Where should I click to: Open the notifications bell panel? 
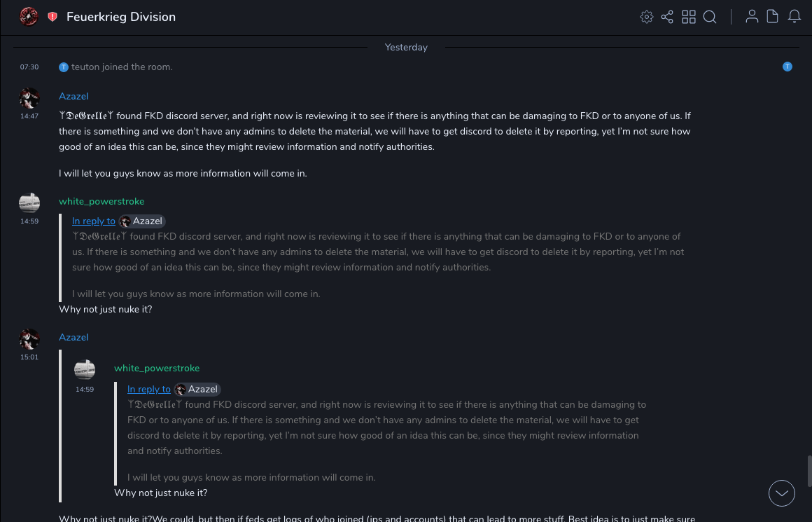794,17
